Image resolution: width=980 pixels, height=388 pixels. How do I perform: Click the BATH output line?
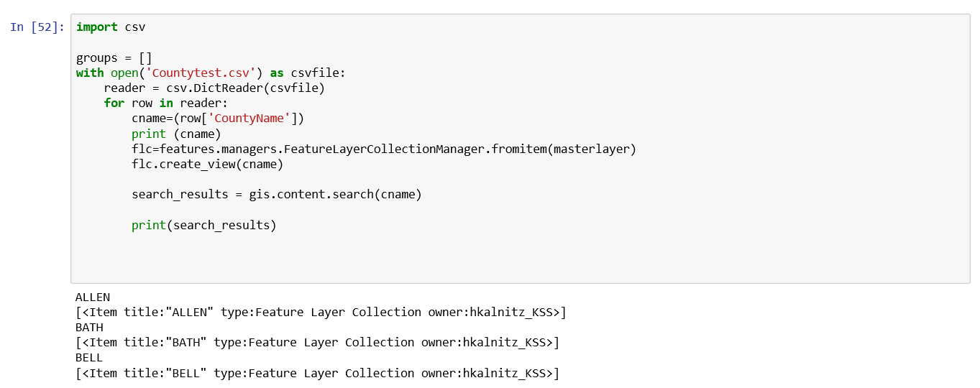pos(89,328)
